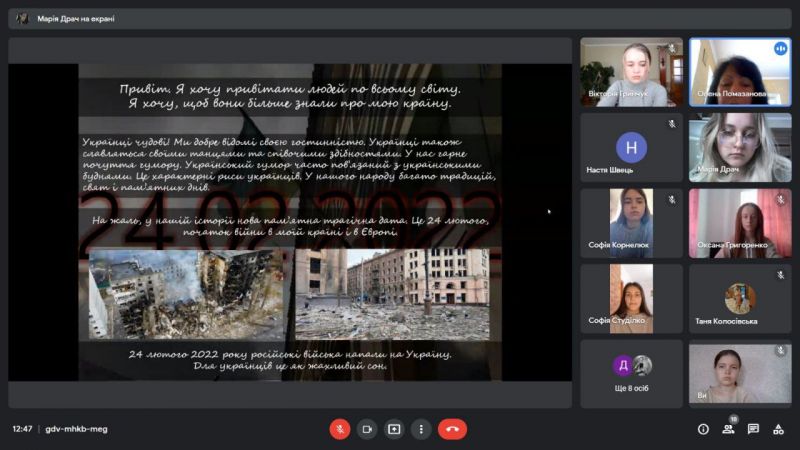The image size is (800, 450).
Task: Click the muted mic icon on Софія Корнелюк tile
Action: click(672, 199)
